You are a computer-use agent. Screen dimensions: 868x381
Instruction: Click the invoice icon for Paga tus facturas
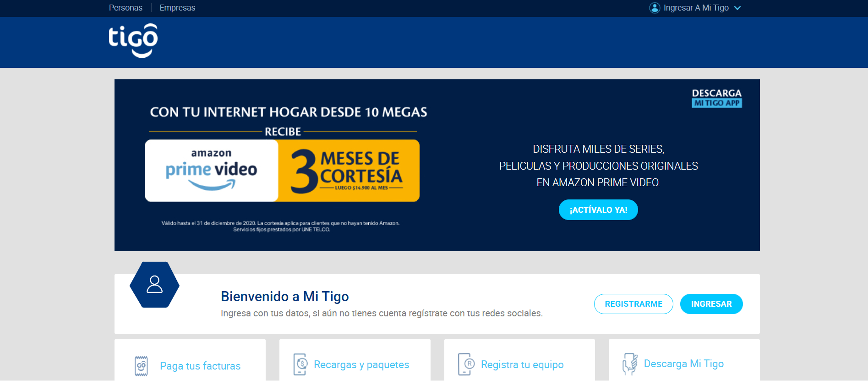[x=141, y=366]
